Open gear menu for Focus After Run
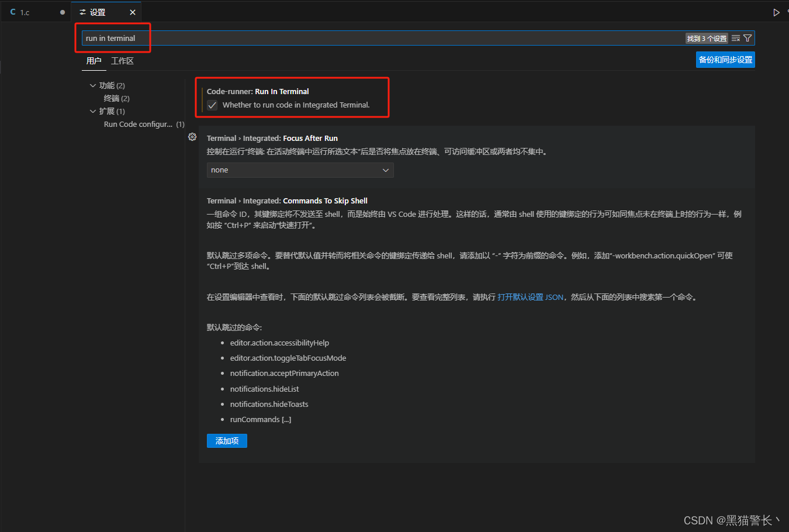 pos(192,137)
